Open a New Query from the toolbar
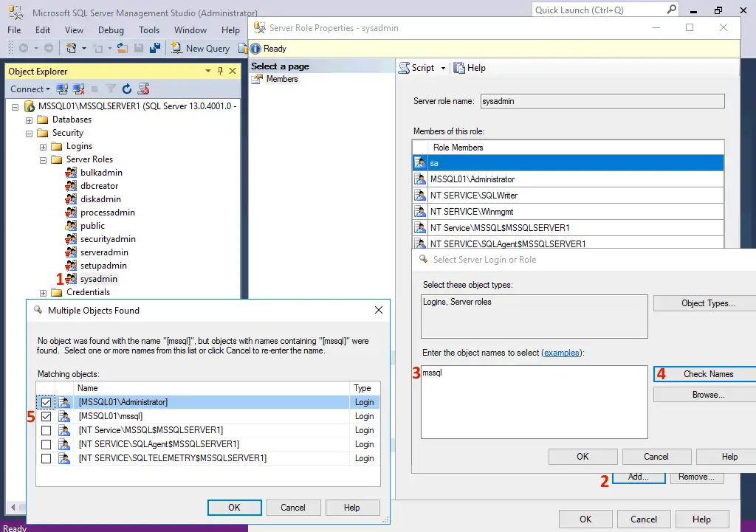The width and height of the screenshot is (756, 532). (200, 49)
